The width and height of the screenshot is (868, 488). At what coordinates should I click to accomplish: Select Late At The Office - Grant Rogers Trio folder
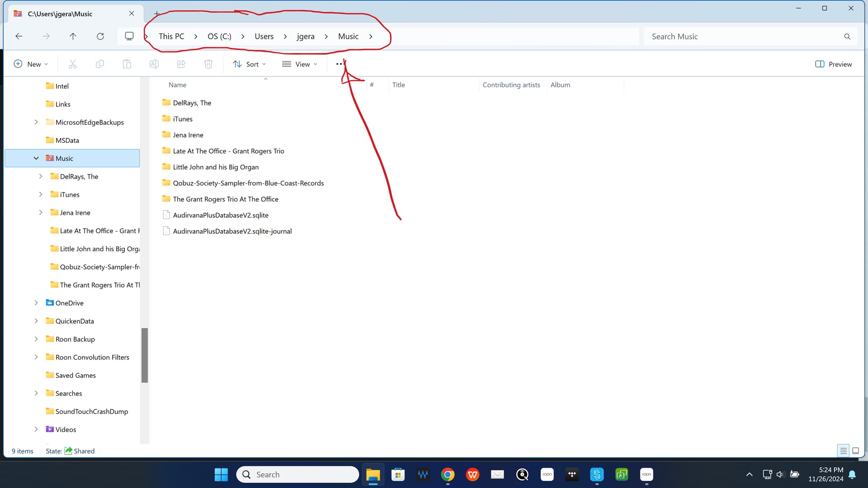(x=228, y=151)
